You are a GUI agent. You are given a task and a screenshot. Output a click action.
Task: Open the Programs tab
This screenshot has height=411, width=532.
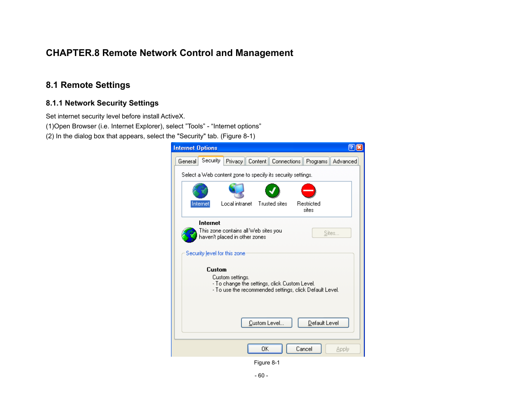point(317,161)
